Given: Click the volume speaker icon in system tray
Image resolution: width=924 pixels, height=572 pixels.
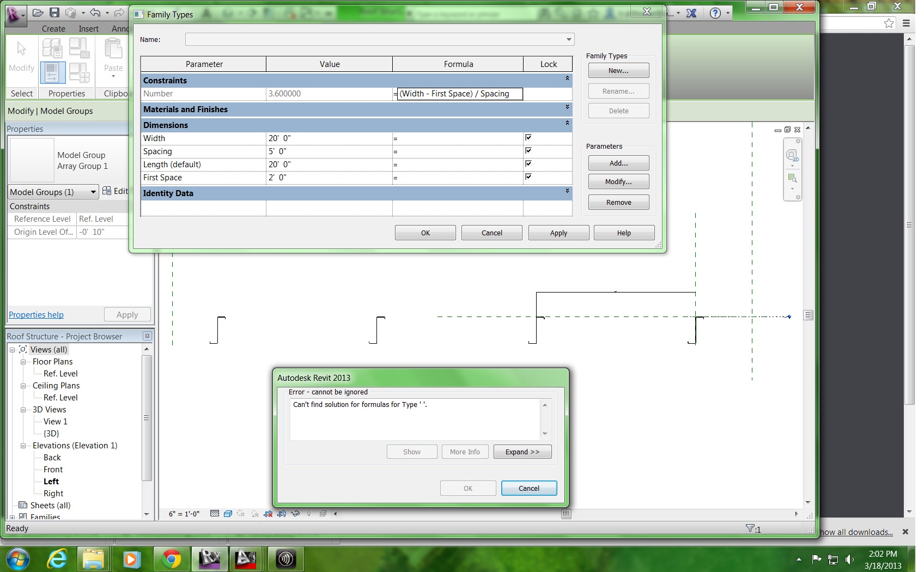Looking at the screenshot, I should point(849,559).
